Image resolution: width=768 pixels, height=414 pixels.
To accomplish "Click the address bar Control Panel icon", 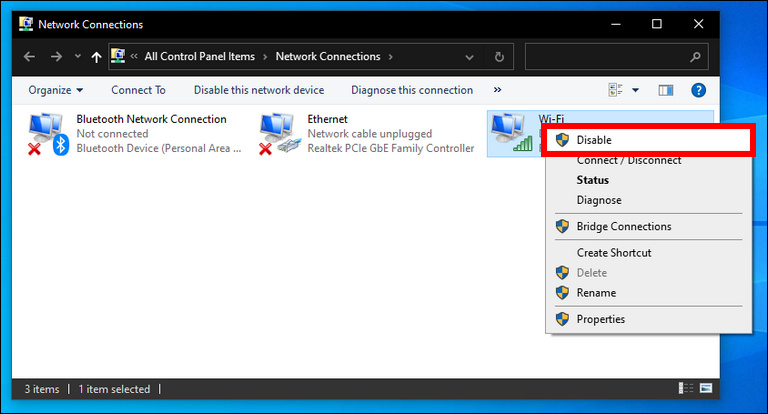I will click(x=118, y=56).
